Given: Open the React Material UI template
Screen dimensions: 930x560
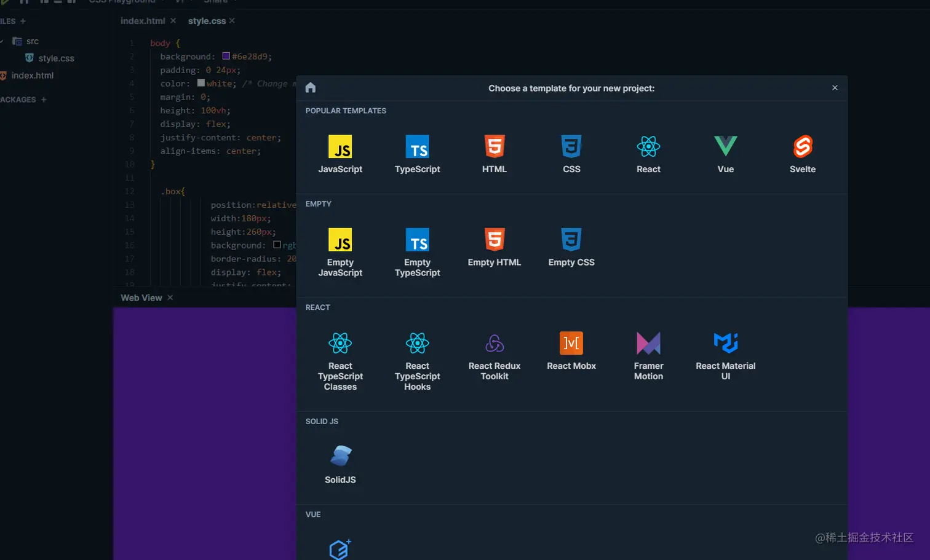Looking at the screenshot, I should tap(726, 356).
